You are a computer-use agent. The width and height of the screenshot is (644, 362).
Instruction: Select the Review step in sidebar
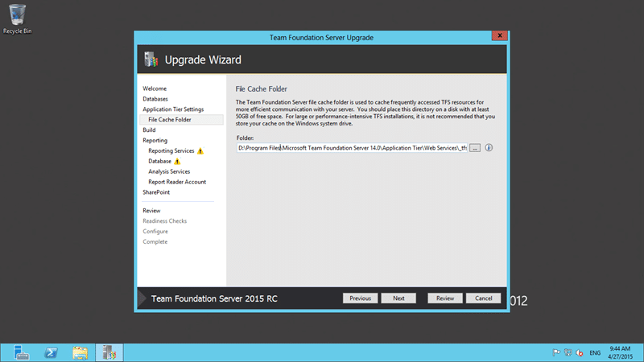[151, 211]
